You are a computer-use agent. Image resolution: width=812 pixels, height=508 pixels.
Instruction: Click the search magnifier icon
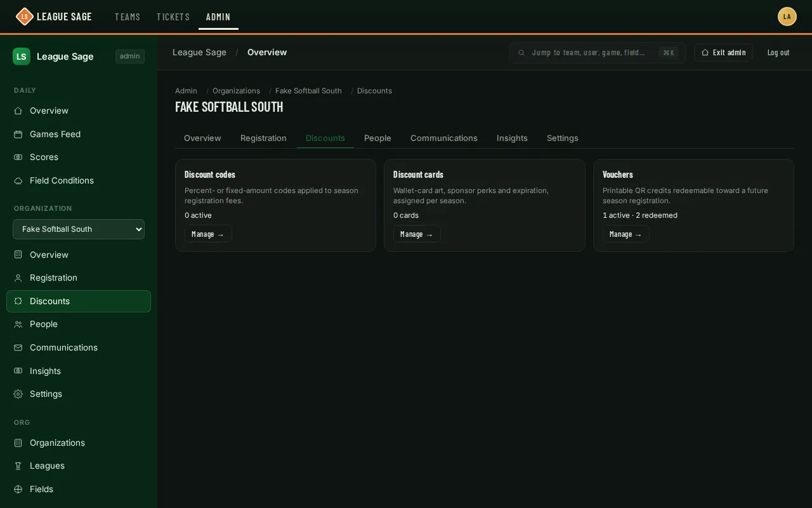coord(521,53)
